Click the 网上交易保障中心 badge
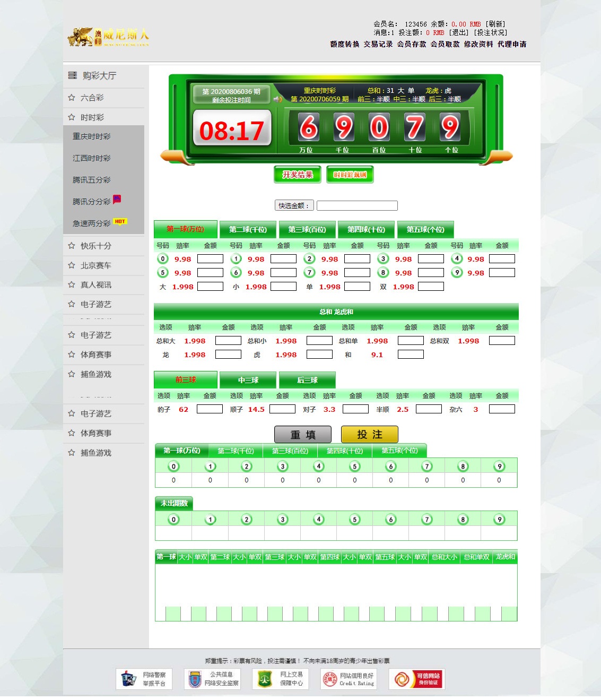 click(280, 679)
